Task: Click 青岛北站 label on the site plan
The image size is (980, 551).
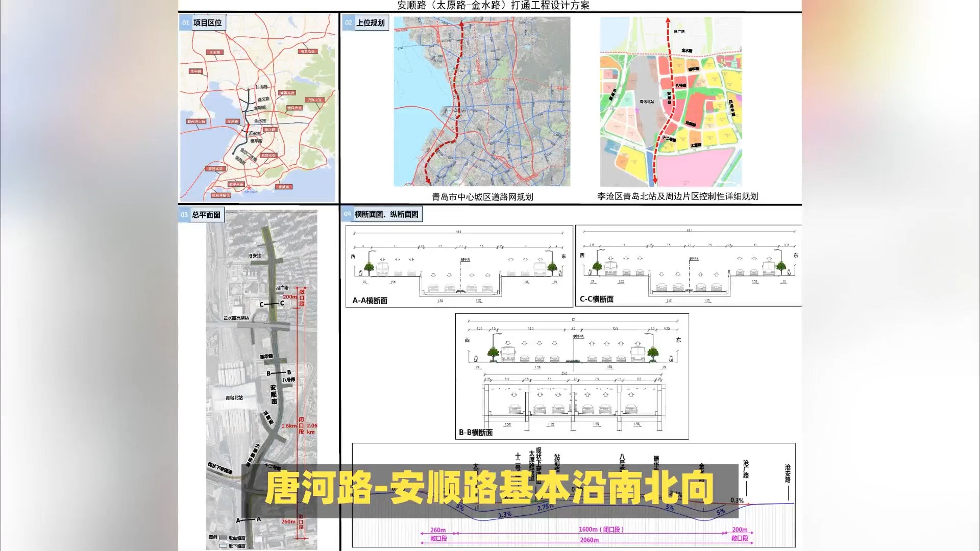Action: click(x=234, y=397)
